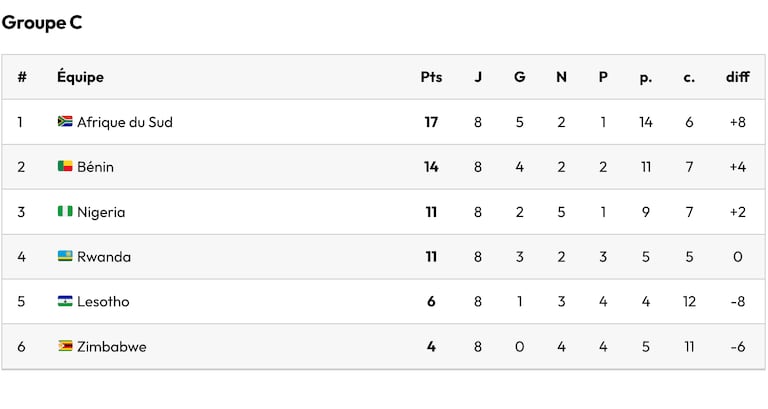Click the Nigeria flag icon
This screenshot has width=768, height=409.
pos(65,212)
